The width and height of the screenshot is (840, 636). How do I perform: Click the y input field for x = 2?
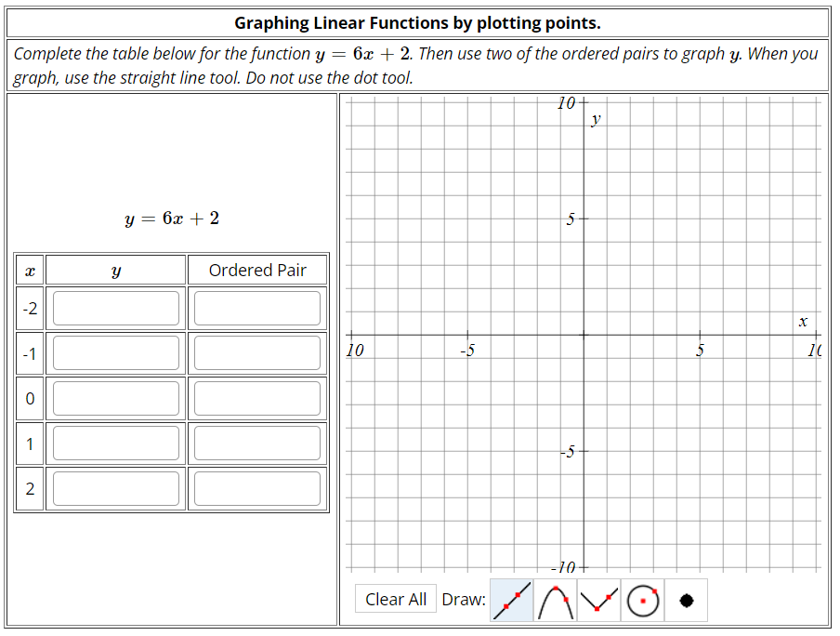[x=114, y=488]
